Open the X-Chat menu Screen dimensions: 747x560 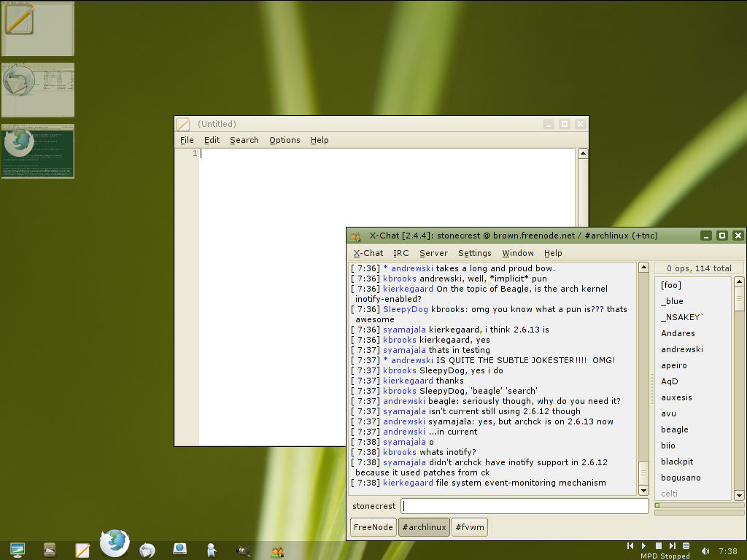368,253
